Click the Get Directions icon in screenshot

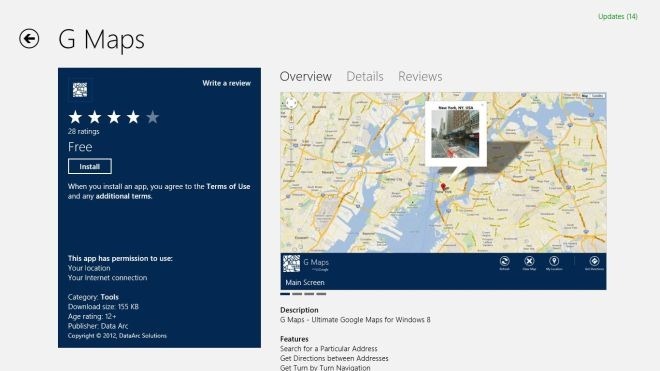click(594, 263)
